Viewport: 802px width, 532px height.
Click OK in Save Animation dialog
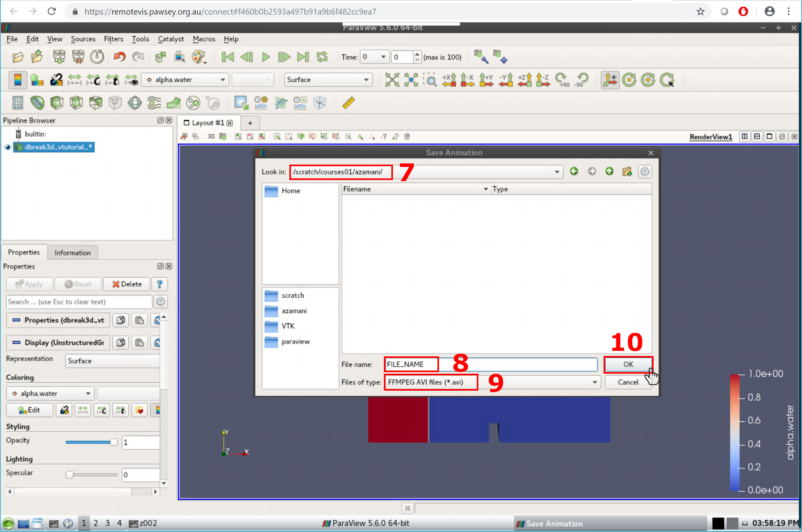click(628, 364)
